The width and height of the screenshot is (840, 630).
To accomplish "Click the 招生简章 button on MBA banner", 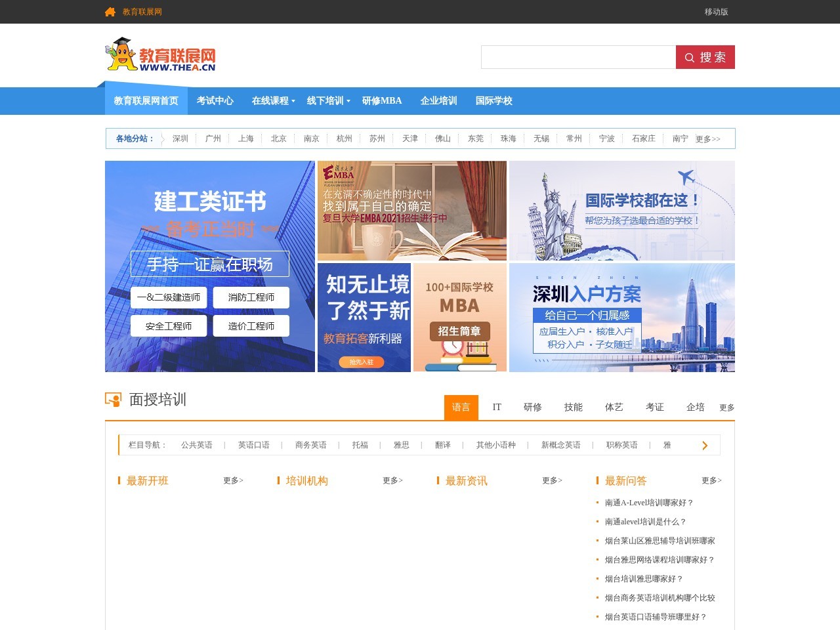I will tap(460, 331).
